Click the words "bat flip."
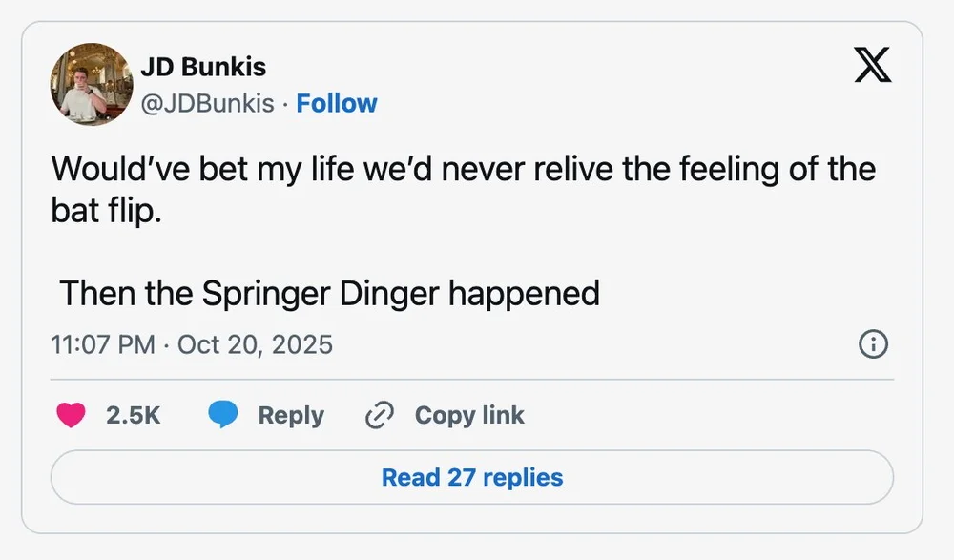Screen dimensions: 954x560 [x=107, y=211]
